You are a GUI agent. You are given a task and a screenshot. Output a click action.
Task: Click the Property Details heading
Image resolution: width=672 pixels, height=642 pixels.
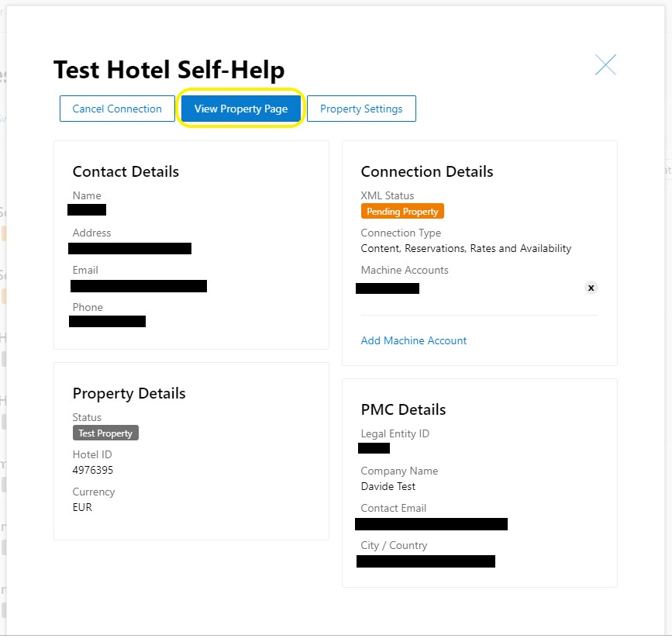(x=129, y=394)
